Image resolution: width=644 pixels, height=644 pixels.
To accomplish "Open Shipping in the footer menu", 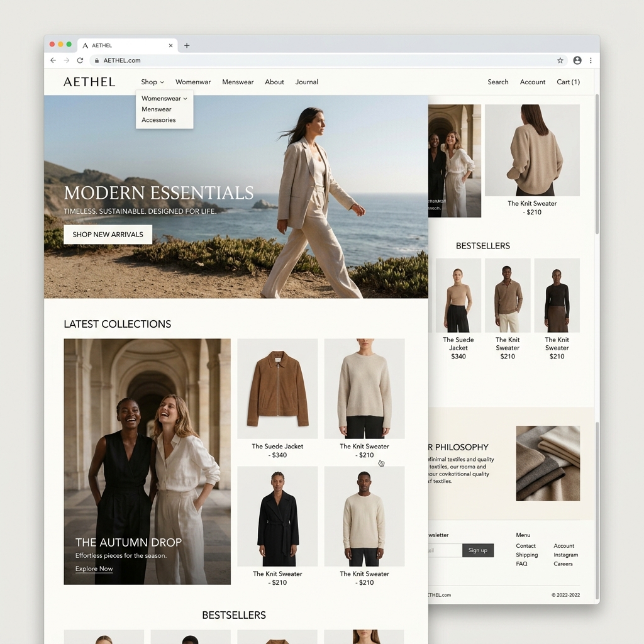I will 527,555.
